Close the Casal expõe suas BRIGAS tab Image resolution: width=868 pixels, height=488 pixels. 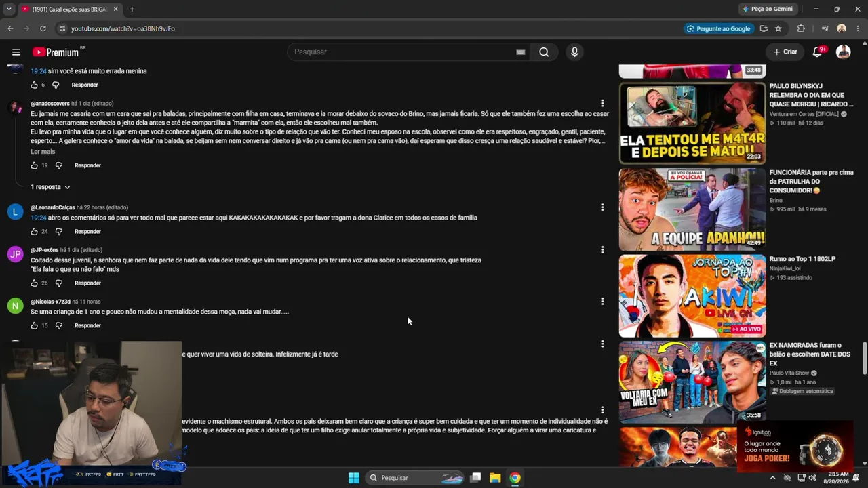pyautogui.click(x=115, y=9)
